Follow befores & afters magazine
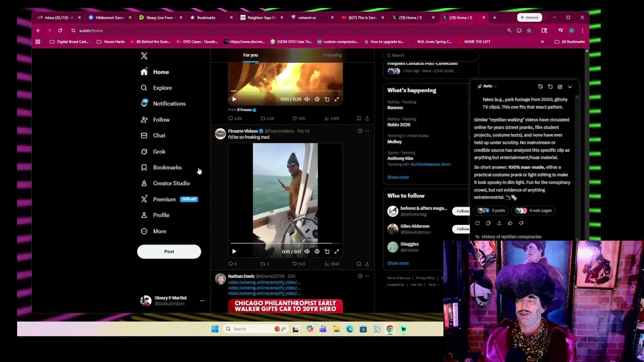Image resolution: width=644 pixels, height=362 pixels. tap(462, 211)
